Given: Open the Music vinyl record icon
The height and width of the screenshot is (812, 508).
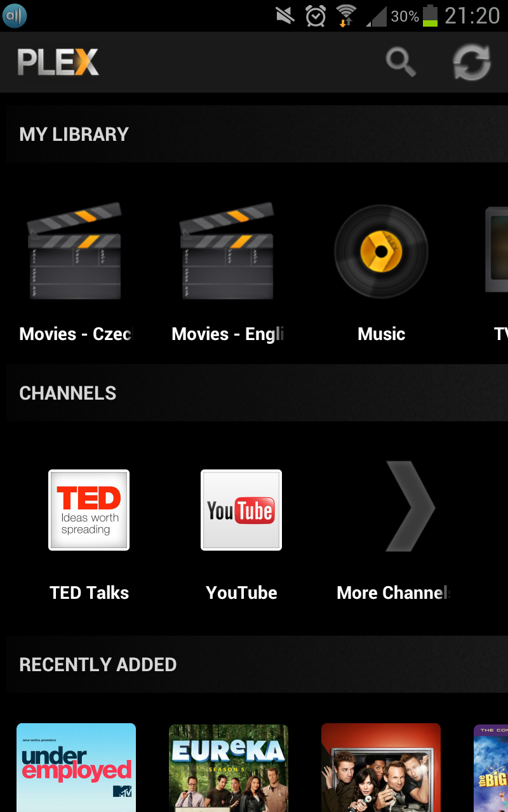Looking at the screenshot, I should click(x=381, y=252).
